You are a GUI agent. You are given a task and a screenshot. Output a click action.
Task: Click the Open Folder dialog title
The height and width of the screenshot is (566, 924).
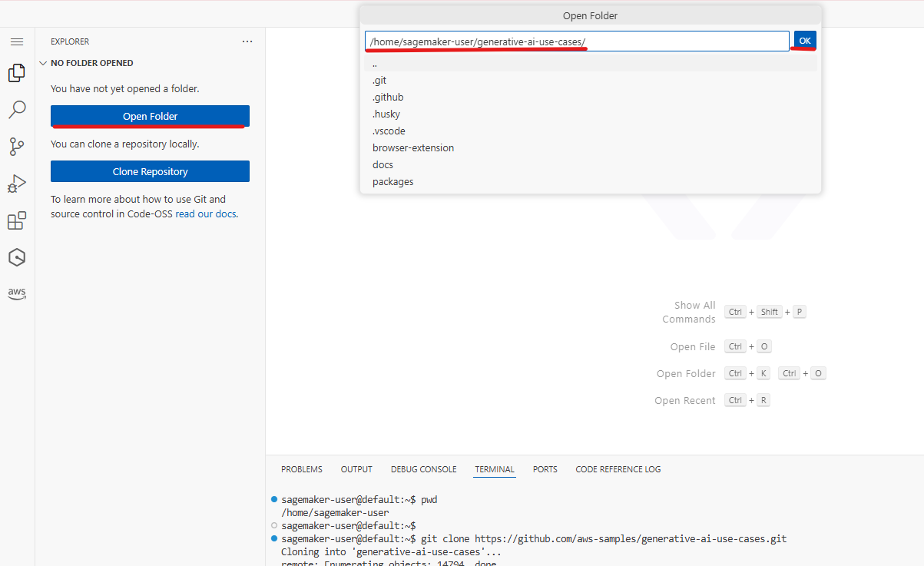(x=590, y=15)
